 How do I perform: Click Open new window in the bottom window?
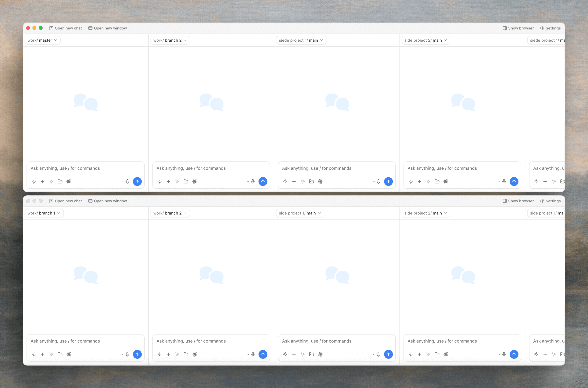[108, 201]
